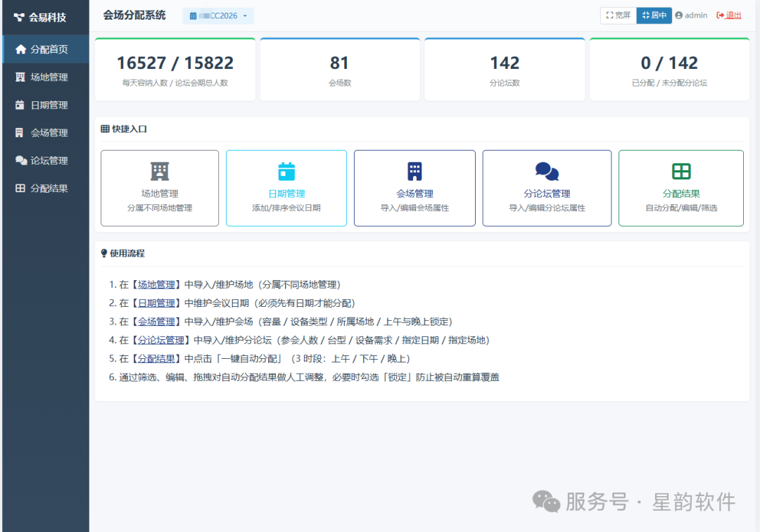Follow the 会场管理 link in step 3
Viewport: 760px width, 532px height.
pos(156,322)
